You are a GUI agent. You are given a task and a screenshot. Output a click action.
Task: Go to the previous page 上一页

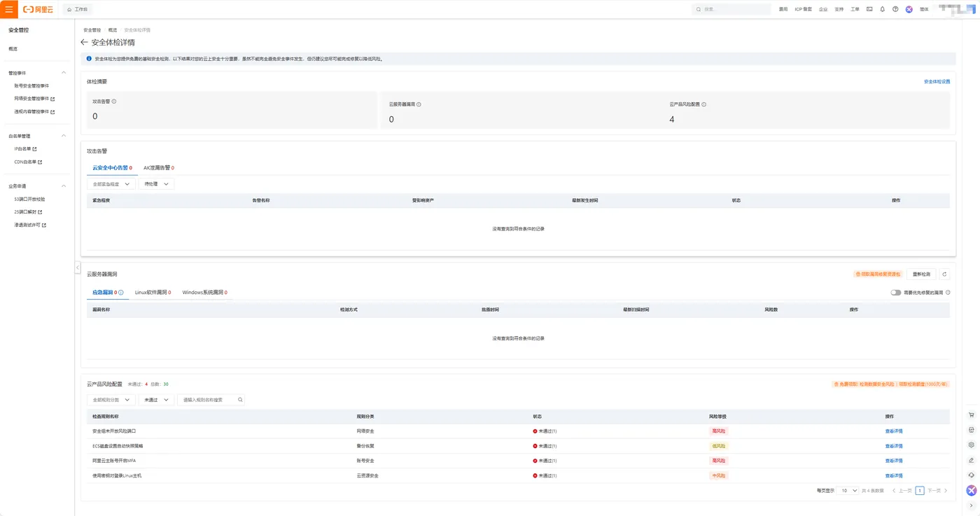click(x=902, y=491)
